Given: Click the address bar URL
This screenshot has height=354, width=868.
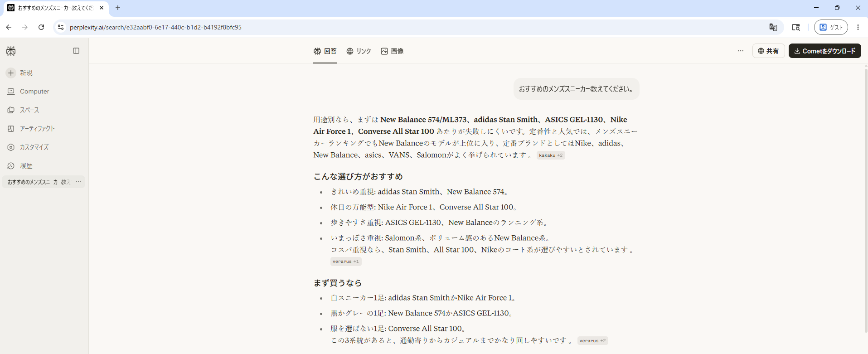Looking at the screenshot, I should (155, 27).
